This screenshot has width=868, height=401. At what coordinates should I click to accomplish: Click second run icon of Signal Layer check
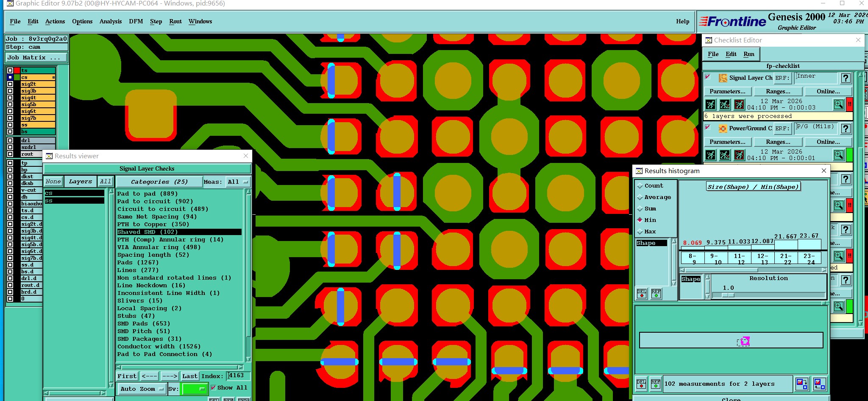725,104
